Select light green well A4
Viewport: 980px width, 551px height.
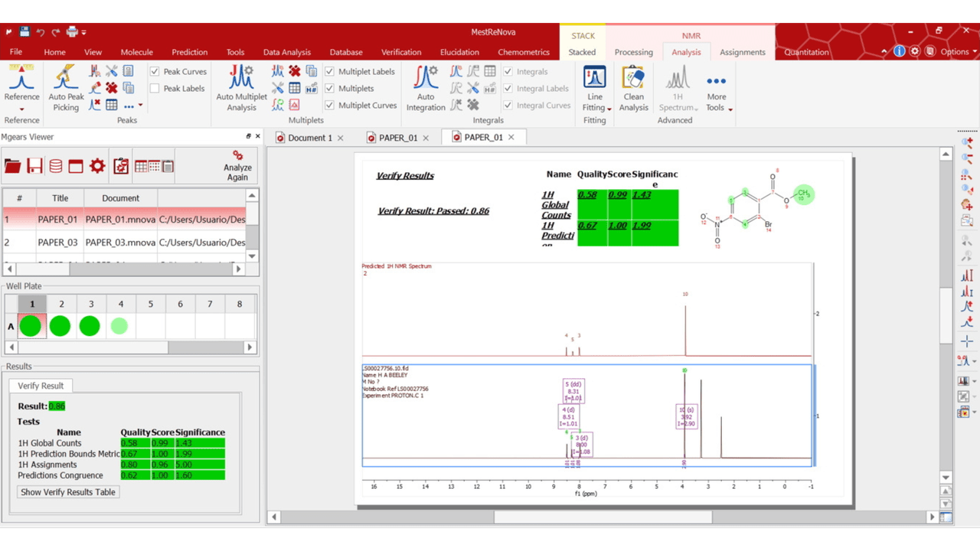coord(119,326)
